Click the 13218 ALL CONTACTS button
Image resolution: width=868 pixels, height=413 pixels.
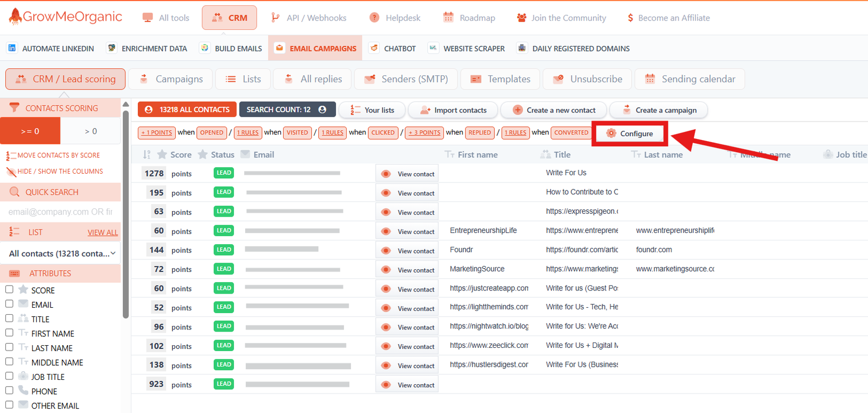187,110
